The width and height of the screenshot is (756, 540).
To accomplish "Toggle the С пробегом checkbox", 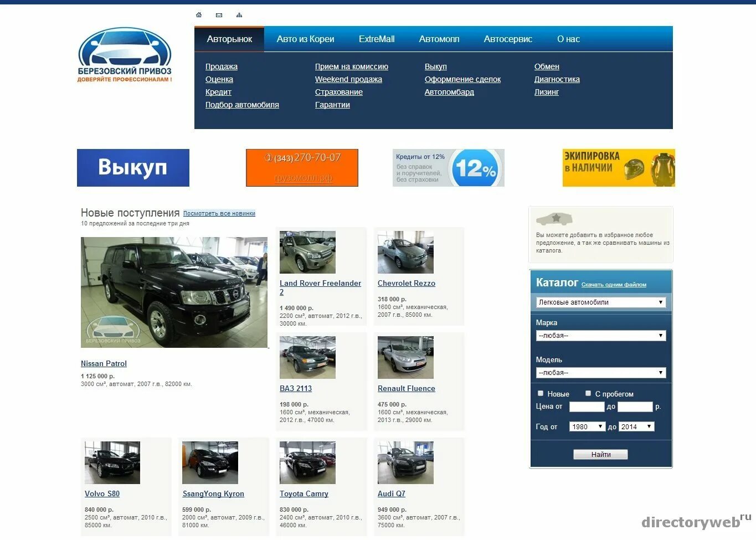I will pos(588,393).
